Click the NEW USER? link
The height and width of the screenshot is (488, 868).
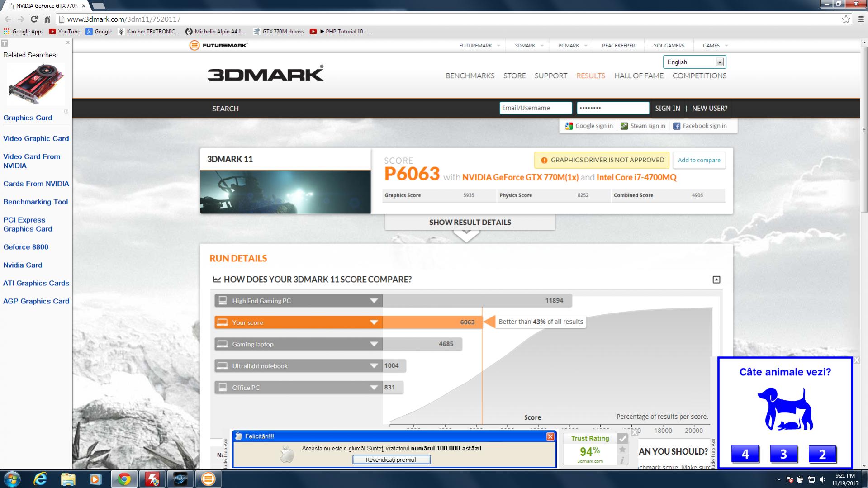tap(709, 108)
